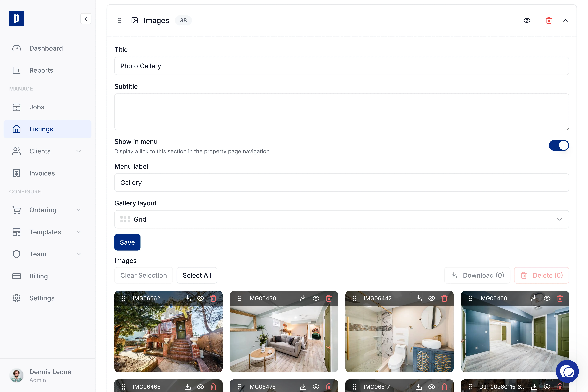This screenshot has height=392, width=588.
Task: Delete image IMG06517
Action: click(444, 387)
